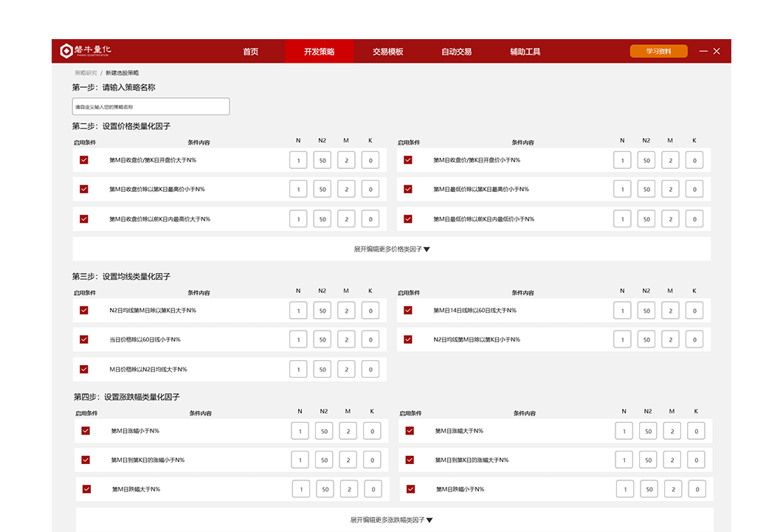
Task: Minimize the application window
Action: point(703,51)
